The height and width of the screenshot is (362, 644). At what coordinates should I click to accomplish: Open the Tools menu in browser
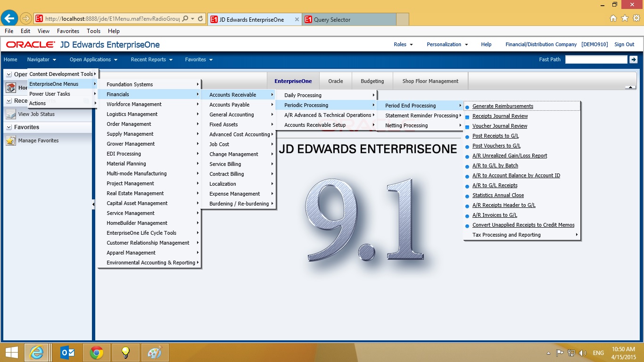pyautogui.click(x=93, y=31)
